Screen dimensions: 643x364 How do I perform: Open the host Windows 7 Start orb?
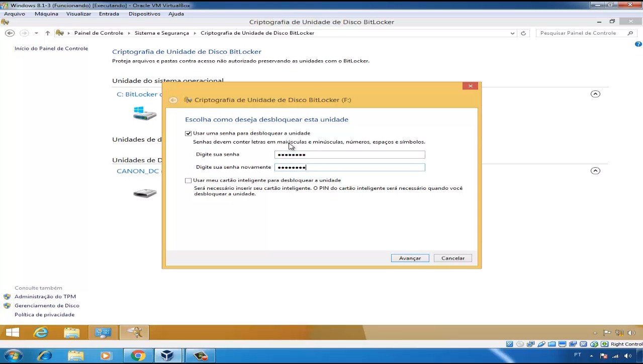(x=13, y=355)
